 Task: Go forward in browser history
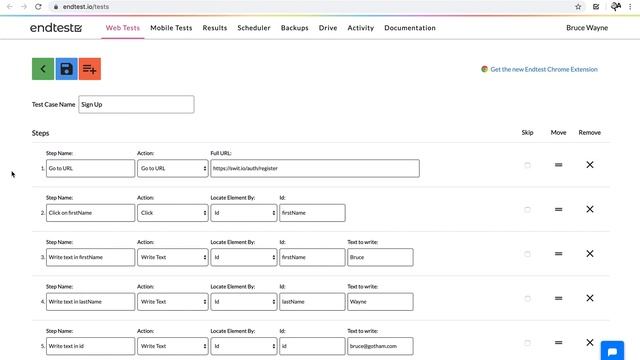(24, 7)
